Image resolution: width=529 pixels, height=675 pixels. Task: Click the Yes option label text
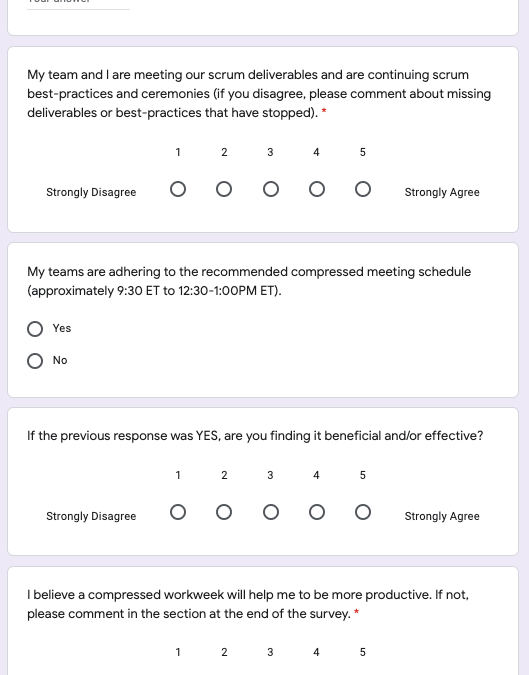coord(62,328)
